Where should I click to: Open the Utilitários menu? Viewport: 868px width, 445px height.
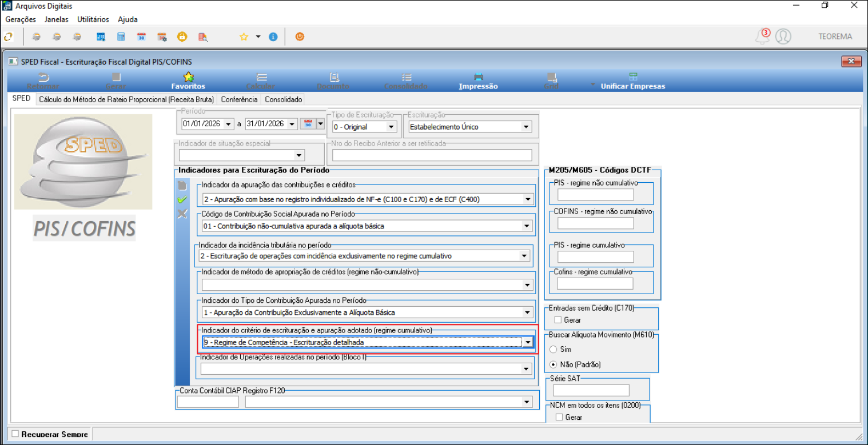point(93,19)
